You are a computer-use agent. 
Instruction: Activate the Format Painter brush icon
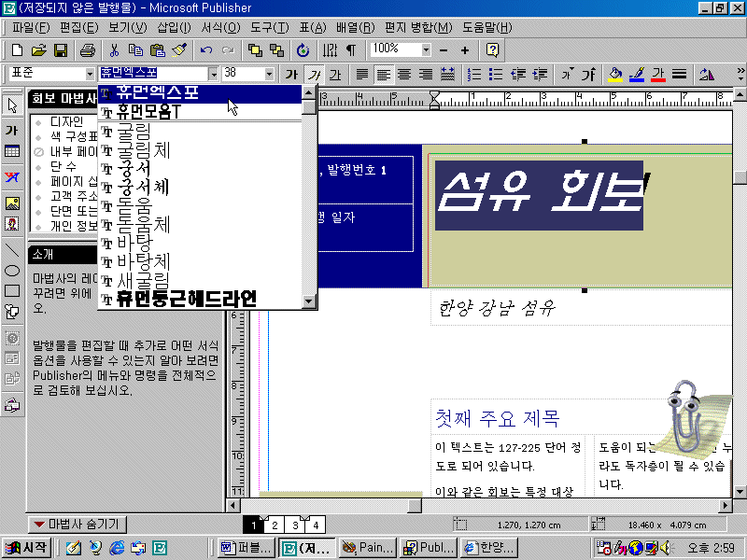pos(179,50)
